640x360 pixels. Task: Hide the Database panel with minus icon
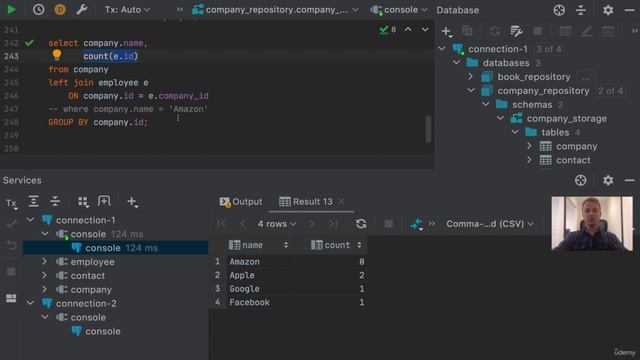click(629, 10)
